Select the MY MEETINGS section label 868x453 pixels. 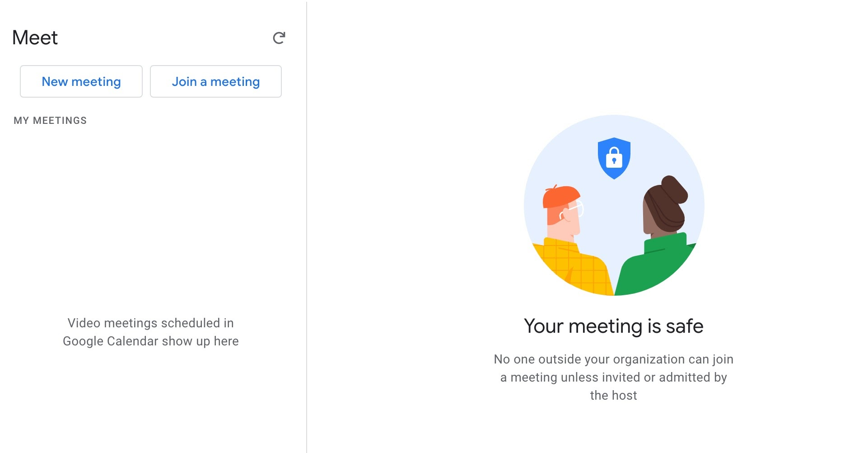point(50,121)
